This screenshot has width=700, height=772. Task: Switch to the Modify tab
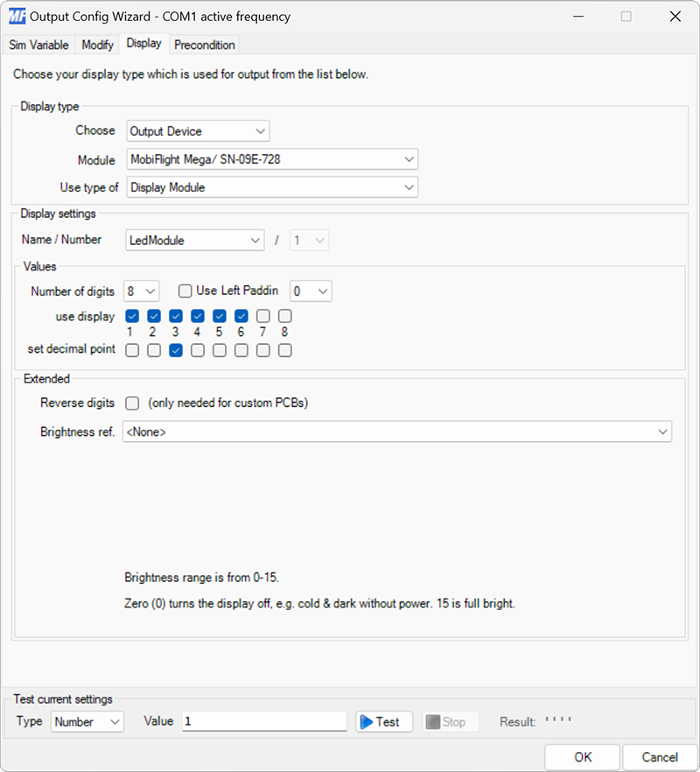click(x=96, y=45)
